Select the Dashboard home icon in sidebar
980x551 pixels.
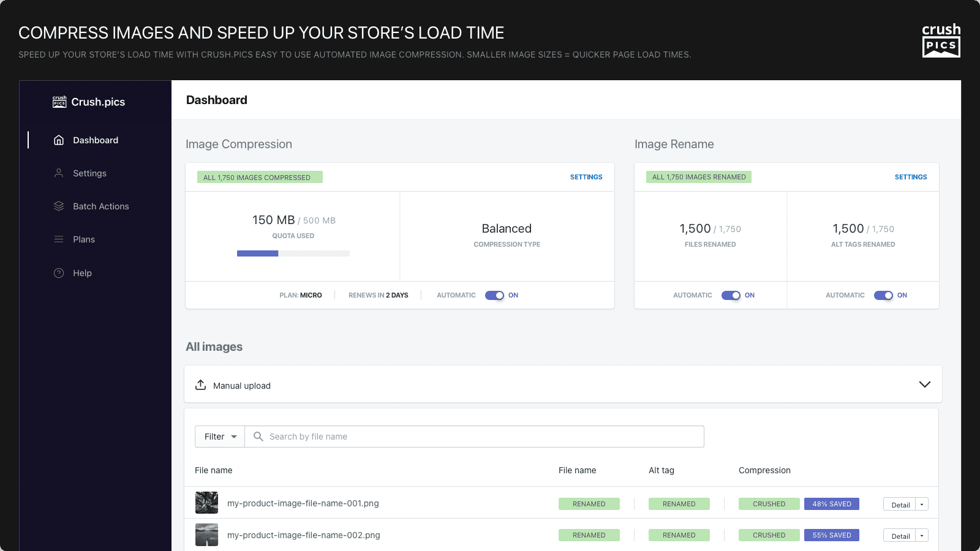(x=58, y=140)
